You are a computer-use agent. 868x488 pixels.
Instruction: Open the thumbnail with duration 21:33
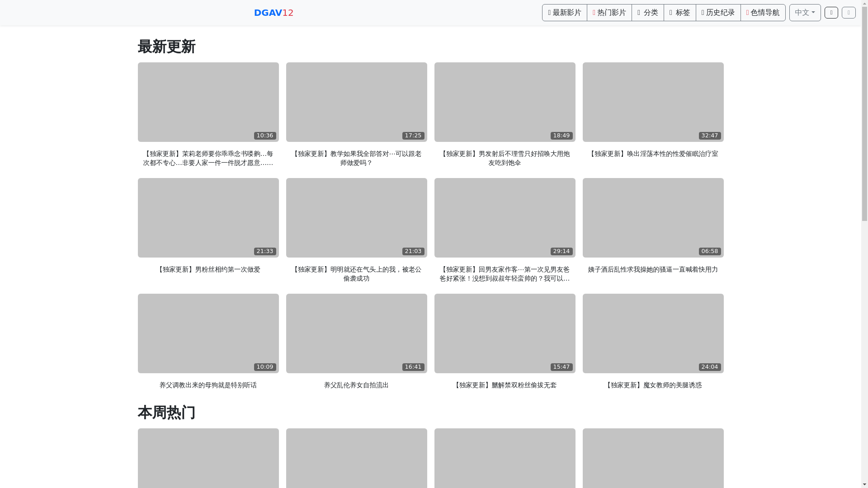208,218
